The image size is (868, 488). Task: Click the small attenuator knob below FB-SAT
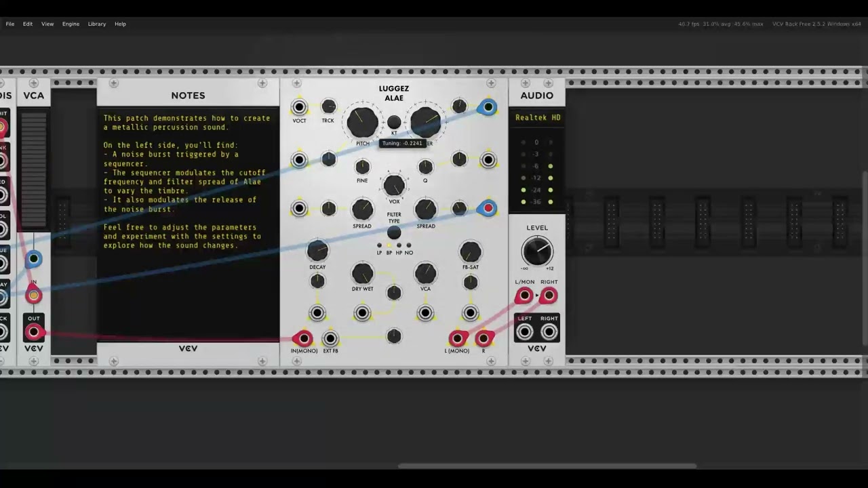point(470,283)
